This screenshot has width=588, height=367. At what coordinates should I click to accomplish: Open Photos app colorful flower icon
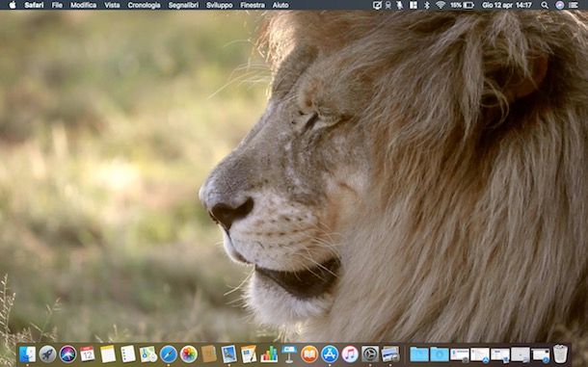click(x=189, y=354)
